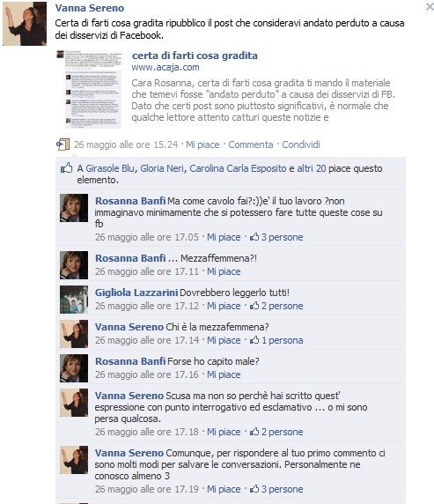
Task: Click the shared link icon beside post timestamp
Action: click(x=63, y=145)
